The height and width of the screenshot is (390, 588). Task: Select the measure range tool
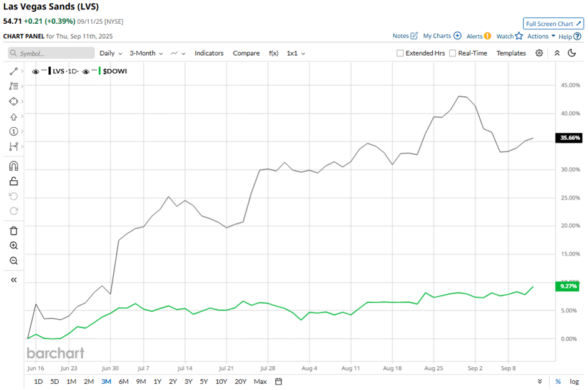coord(14,146)
